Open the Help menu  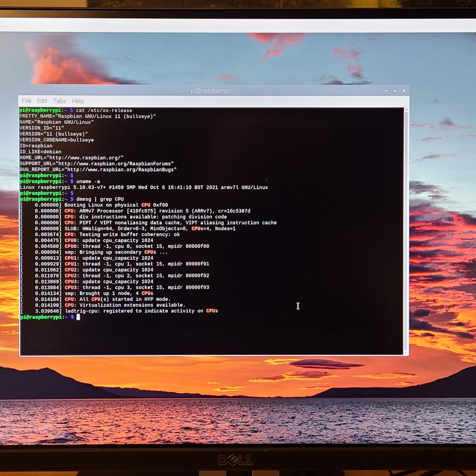78,101
